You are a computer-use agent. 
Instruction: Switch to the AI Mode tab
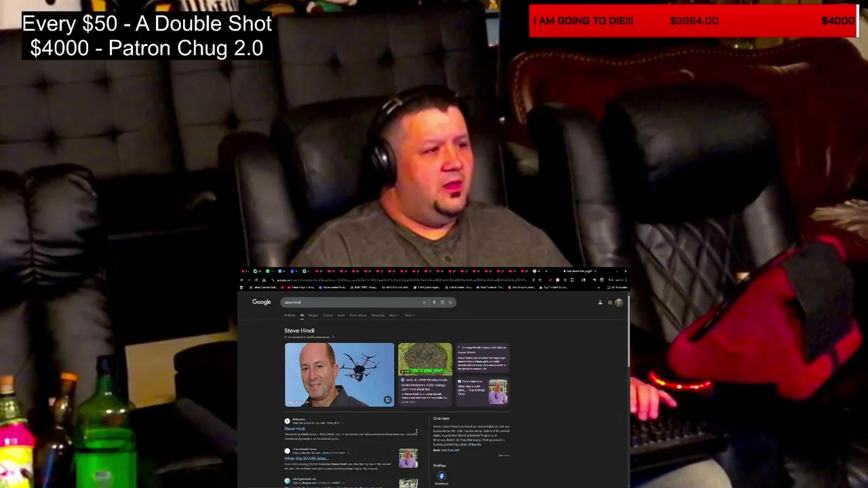pos(290,315)
